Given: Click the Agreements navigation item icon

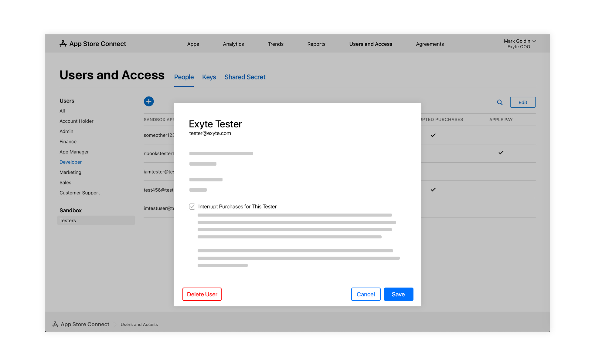Looking at the screenshot, I should [x=429, y=43].
